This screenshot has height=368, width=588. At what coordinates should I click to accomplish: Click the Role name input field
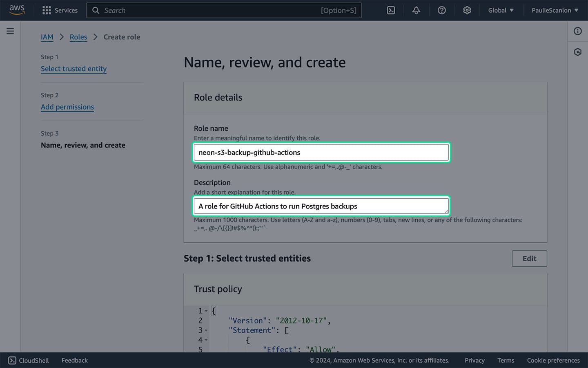tap(321, 152)
